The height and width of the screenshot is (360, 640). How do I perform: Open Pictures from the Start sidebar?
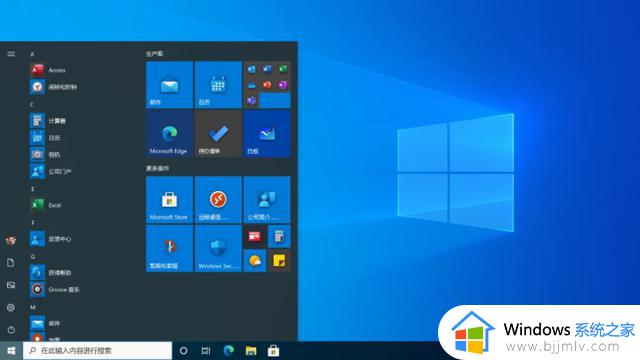[x=11, y=285]
